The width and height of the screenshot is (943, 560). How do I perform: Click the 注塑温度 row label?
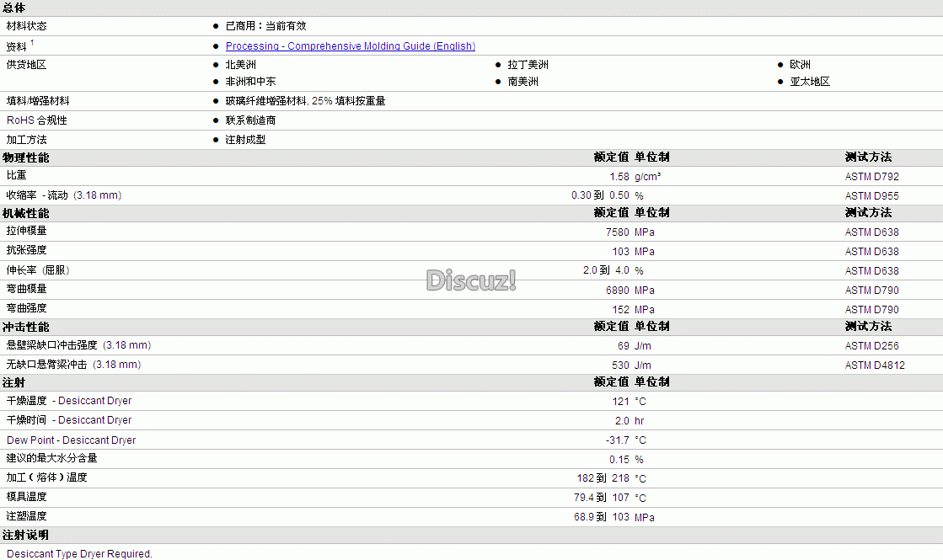coord(26,515)
